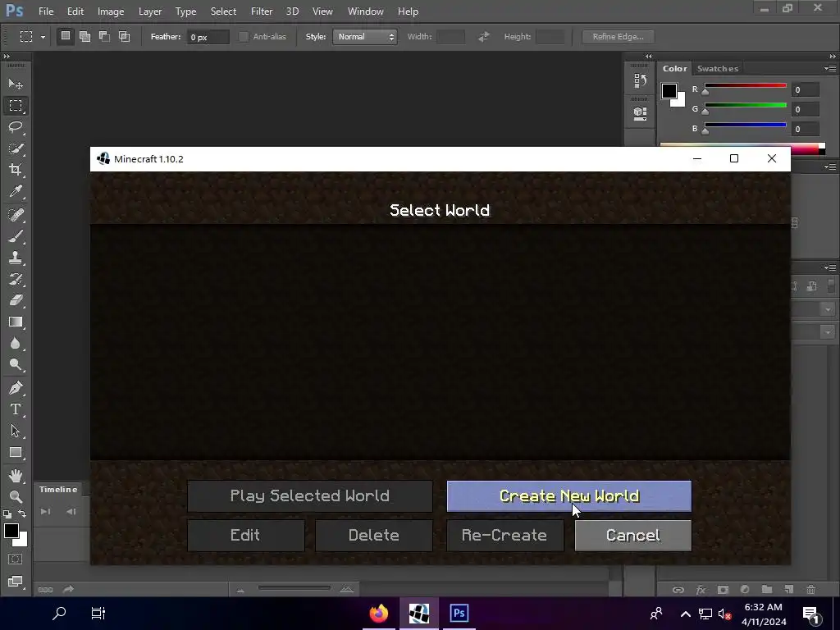The image size is (840, 630).
Task: Select the Quick Selection tool
Action: click(16, 148)
